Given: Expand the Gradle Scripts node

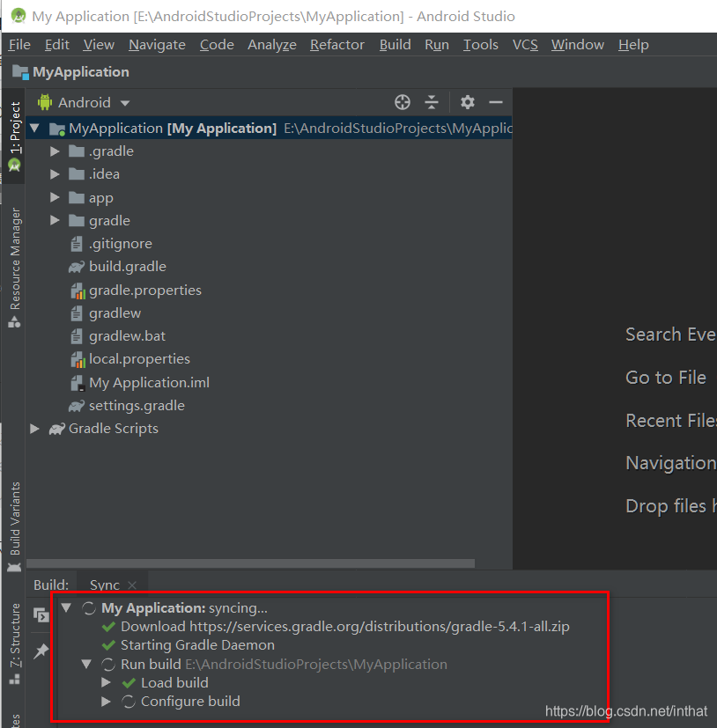Looking at the screenshot, I should (35, 429).
